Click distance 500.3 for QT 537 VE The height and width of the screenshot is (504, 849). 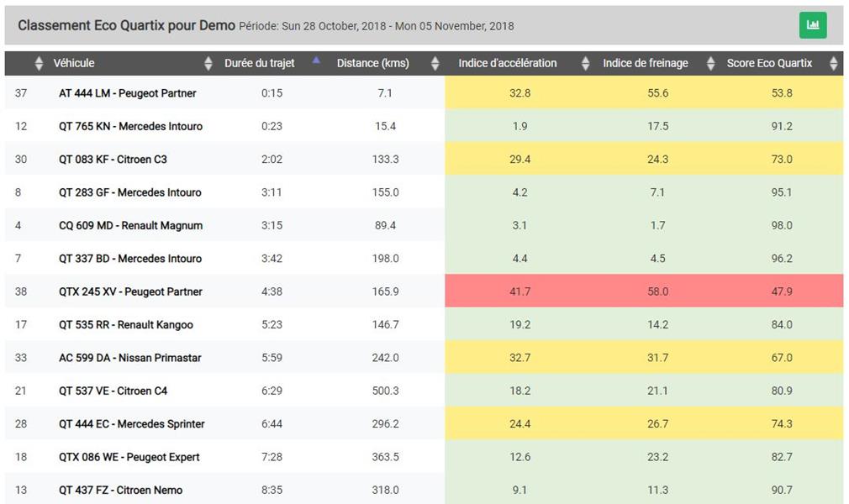pos(385,391)
